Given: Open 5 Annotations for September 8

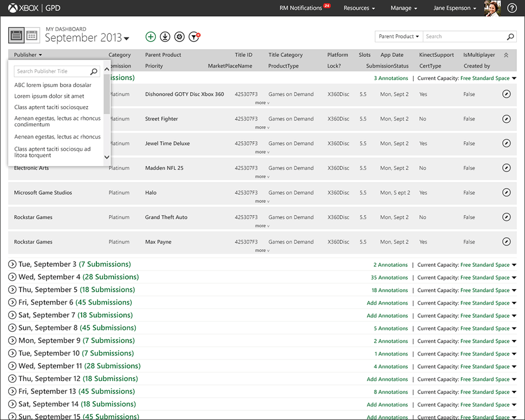Looking at the screenshot, I should (x=391, y=329).
